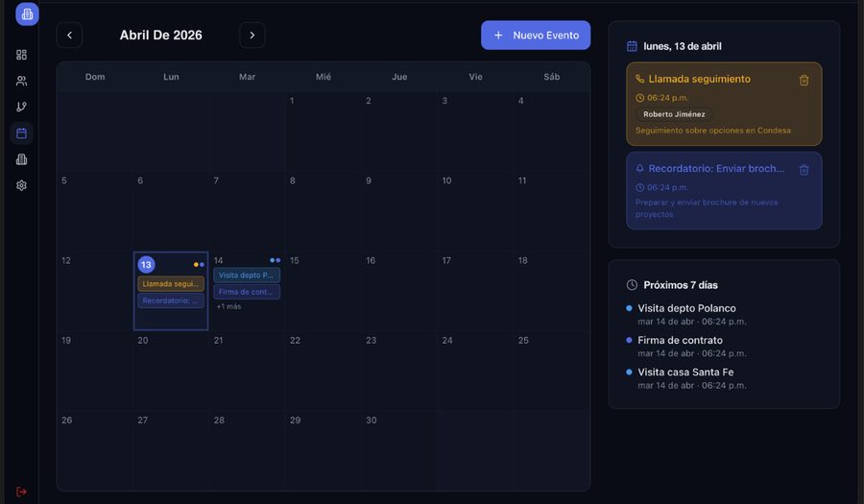Select day 15 in the calendar
Viewport: 864px width, 504px height.
coord(323,291)
